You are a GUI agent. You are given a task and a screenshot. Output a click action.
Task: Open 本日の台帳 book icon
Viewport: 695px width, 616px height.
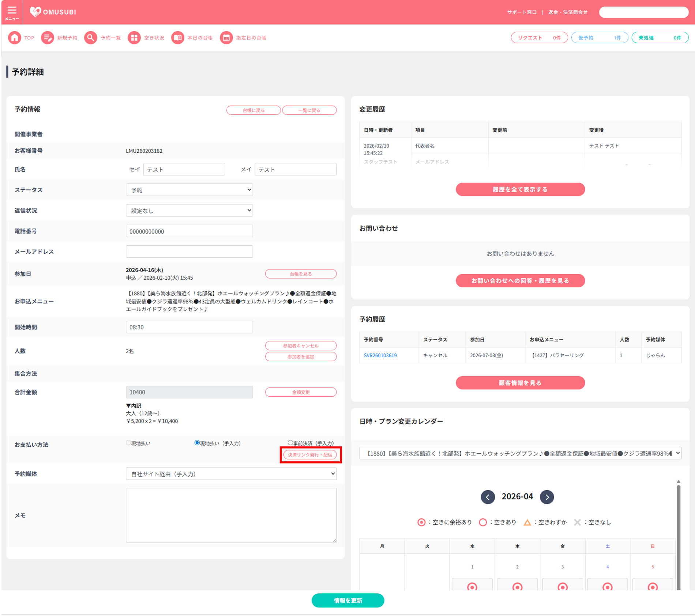pos(178,38)
